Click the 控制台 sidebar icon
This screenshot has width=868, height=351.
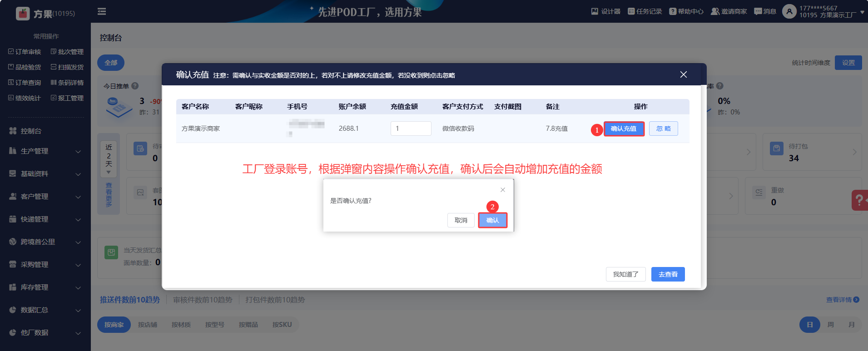(13, 131)
